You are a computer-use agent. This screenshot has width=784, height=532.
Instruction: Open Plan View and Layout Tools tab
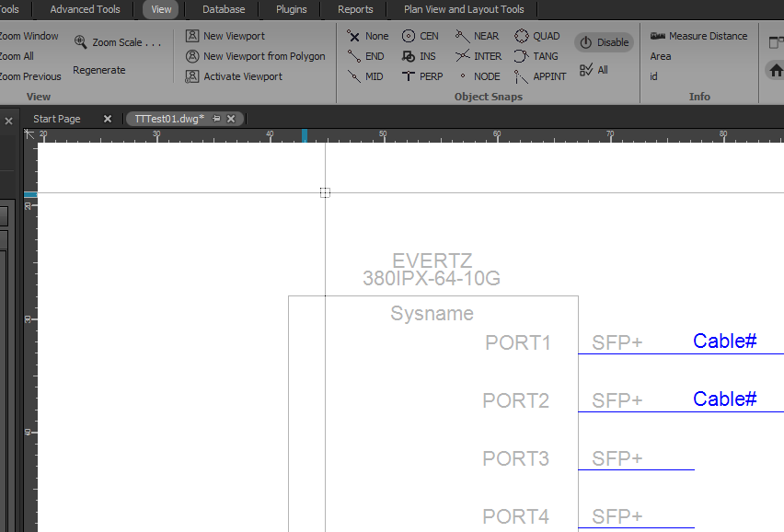[464, 9]
